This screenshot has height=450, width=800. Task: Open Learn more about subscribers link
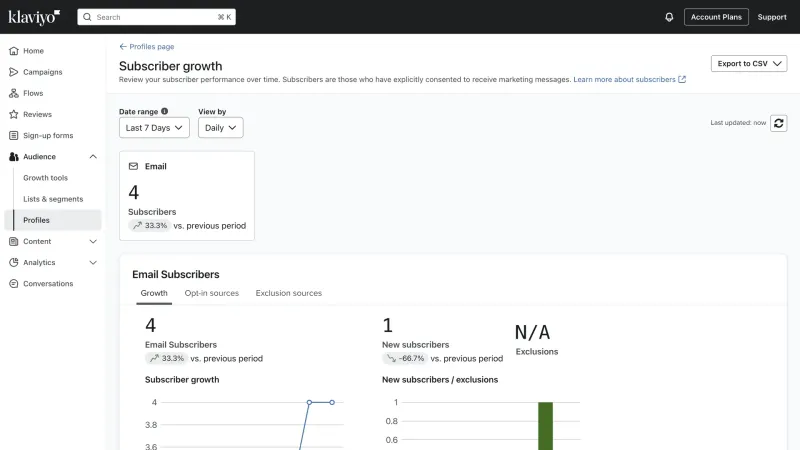pyautogui.click(x=624, y=80)
